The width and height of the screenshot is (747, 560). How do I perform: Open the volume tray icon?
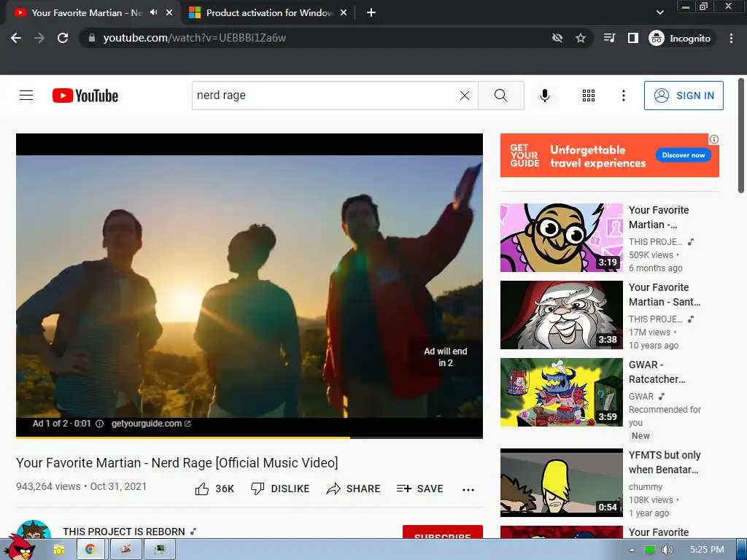pos(667,550)
